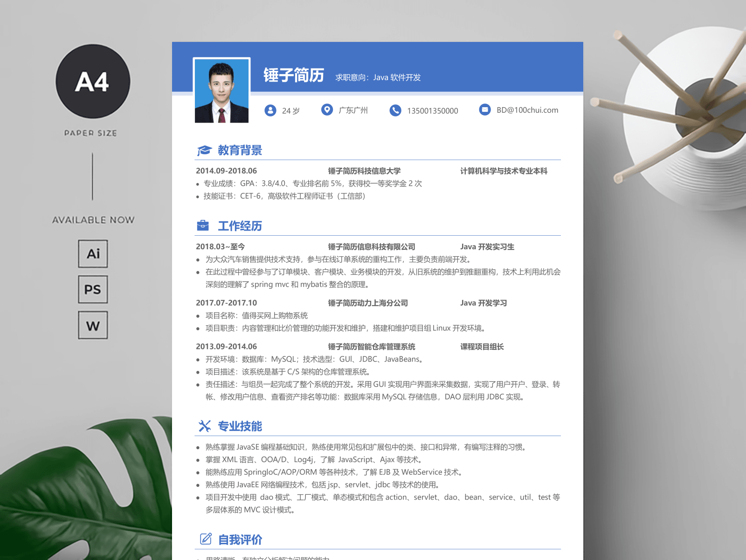Click the location pin icon
This screenshot has width=746, height=560.
tap(327, 110)
